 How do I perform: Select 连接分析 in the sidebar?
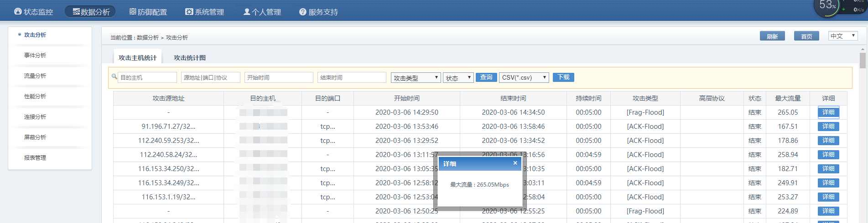coord(35,117)
